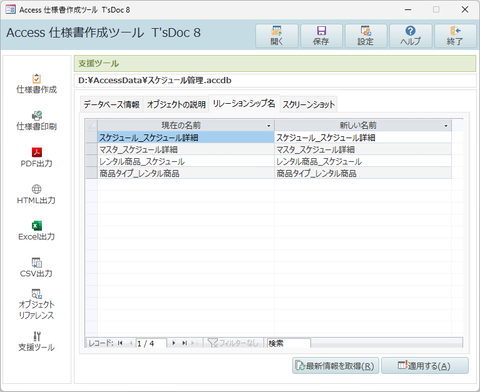
Task: Click 適用する(A) button
Action: pos(425,366)
